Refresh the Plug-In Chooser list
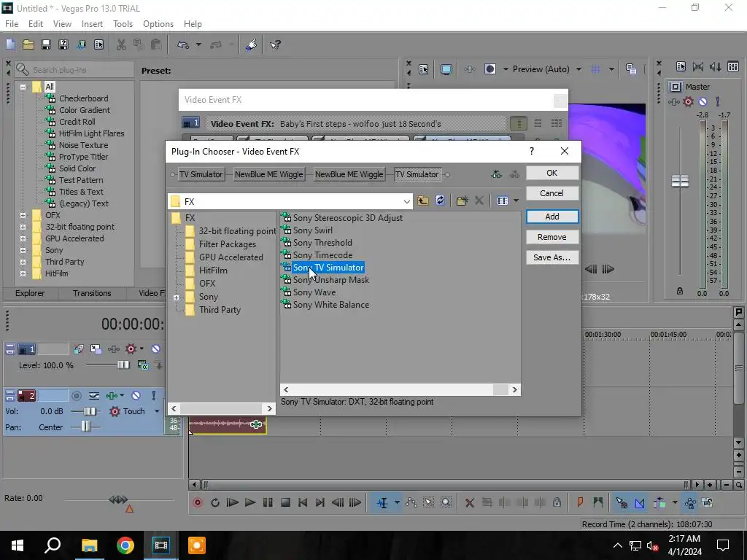Screen dimensions: 747x560 coord(440,201)
